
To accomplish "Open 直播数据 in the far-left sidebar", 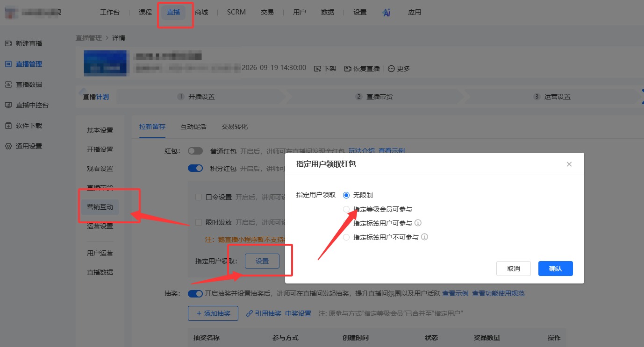I will [x=23, y=85].
